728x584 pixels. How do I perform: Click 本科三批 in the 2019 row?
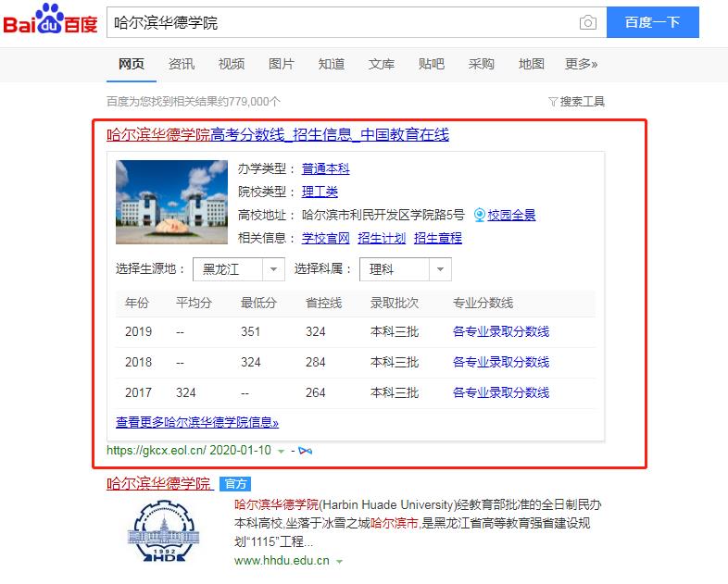[395, 331]
